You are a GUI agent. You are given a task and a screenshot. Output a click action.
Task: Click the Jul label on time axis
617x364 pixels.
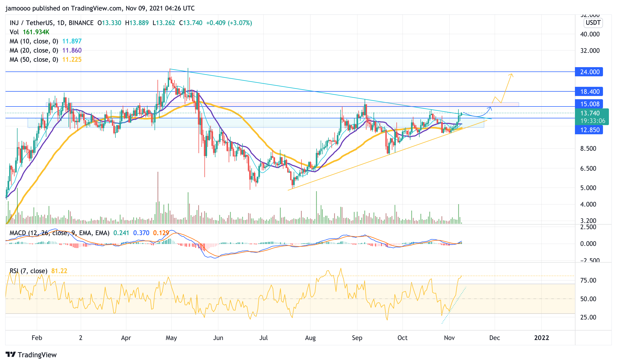[263, 338]
